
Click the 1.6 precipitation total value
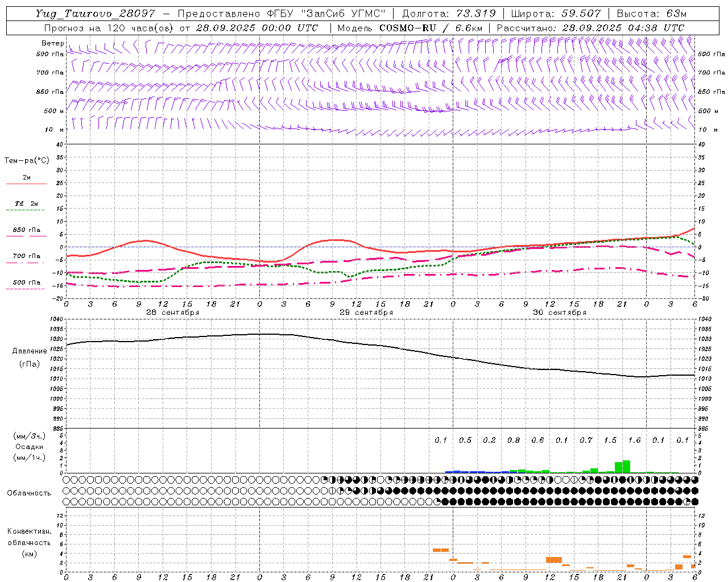pos(634,440)
